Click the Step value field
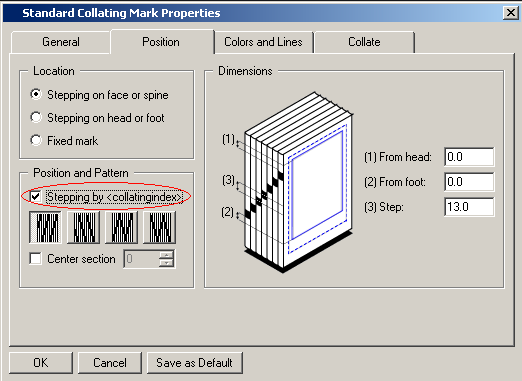 coord(469,207)
